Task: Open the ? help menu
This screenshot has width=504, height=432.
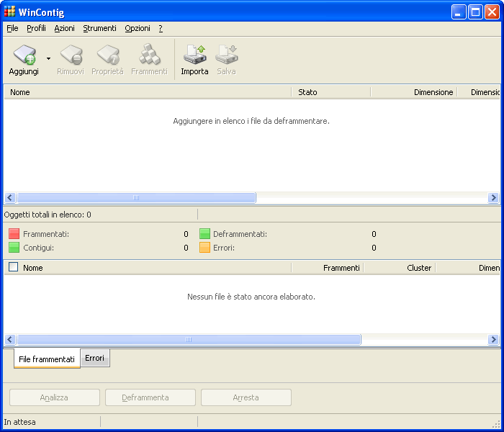Action: pyautogui.click(x=161, y=28)
